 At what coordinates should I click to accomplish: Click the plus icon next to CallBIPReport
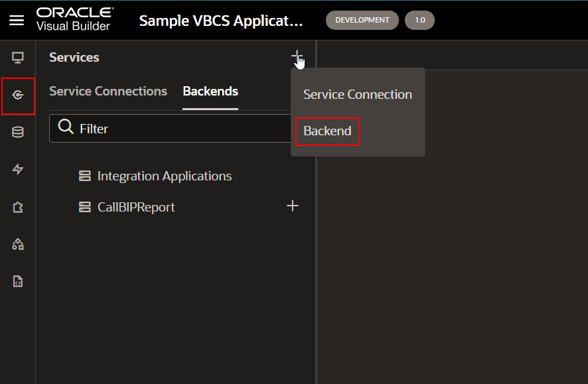293,206
